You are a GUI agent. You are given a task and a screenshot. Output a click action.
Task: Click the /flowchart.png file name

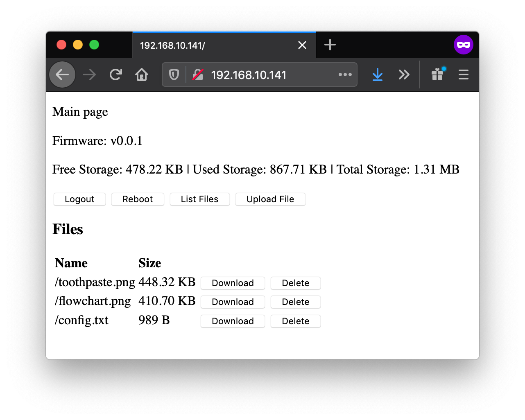click(x=93, y=301)
